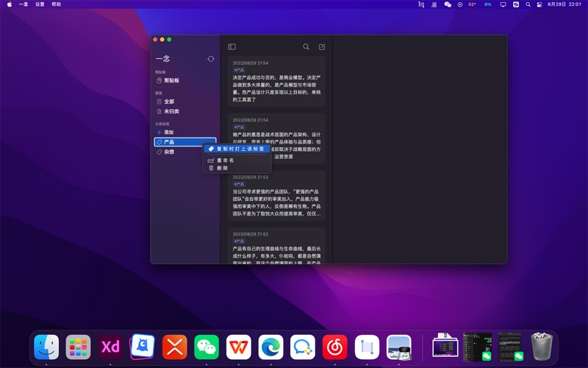Viewport: 588px width, 368px height.
Task: Select the 杂想 tag in sidebar
Action: [169, 152]
